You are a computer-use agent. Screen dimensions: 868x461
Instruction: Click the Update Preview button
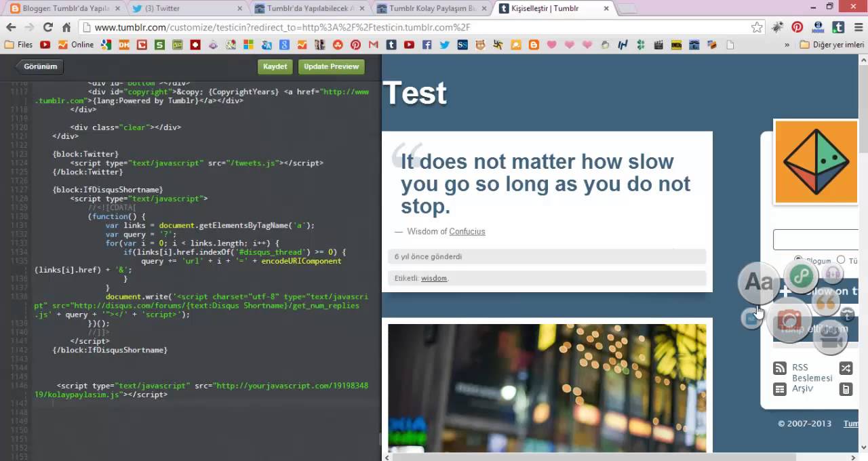[331, 66]
